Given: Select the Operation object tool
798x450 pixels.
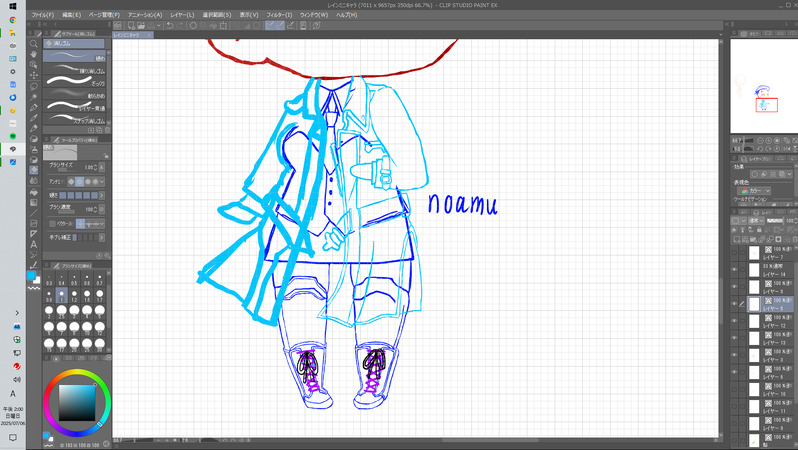Looking at the screenshot, I should [x=34, y=65].
